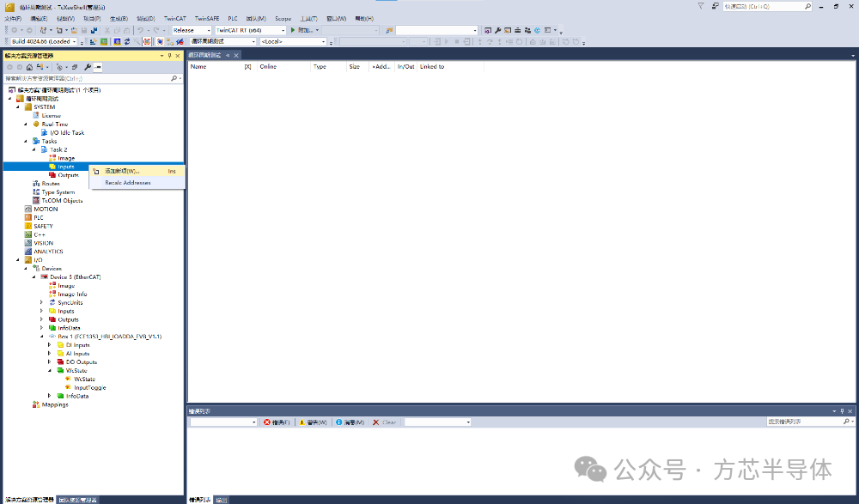Click the wrench properties icon in Solution Explorer
This screenshot has height=504, width=859.
point(87,67)
